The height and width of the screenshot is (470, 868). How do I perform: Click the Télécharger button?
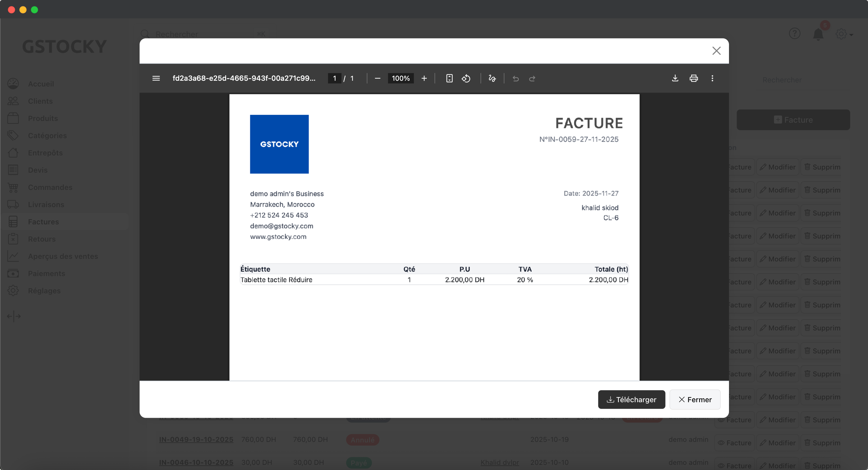pyautogui.click(x=631, y=399)
